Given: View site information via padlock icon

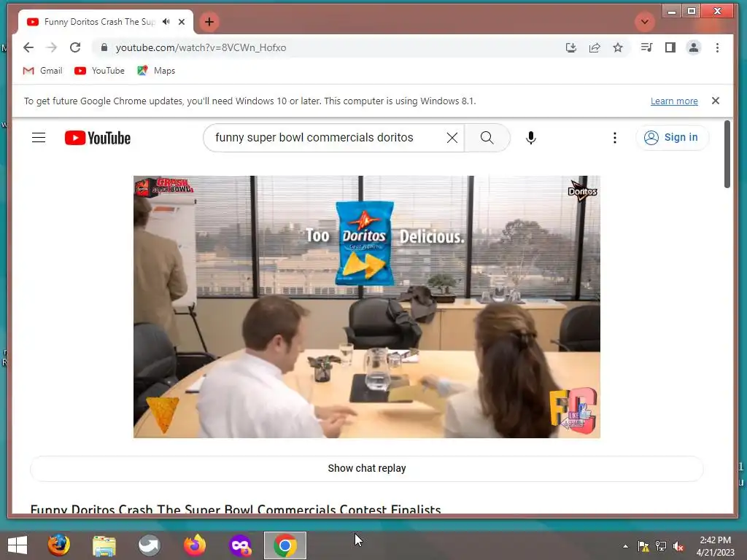Looking at the screenshot, I should [104, 47].
